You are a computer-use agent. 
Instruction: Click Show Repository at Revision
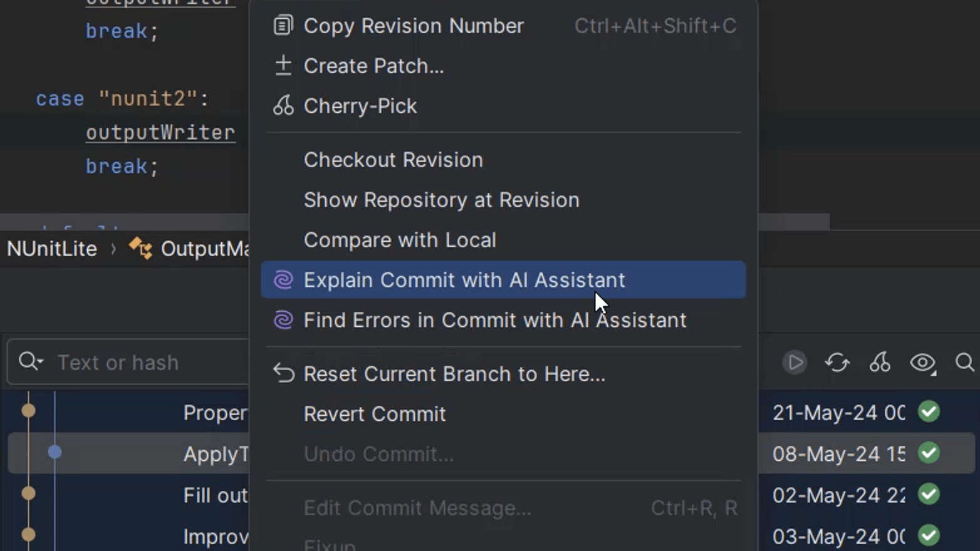[x=441, y=200]
